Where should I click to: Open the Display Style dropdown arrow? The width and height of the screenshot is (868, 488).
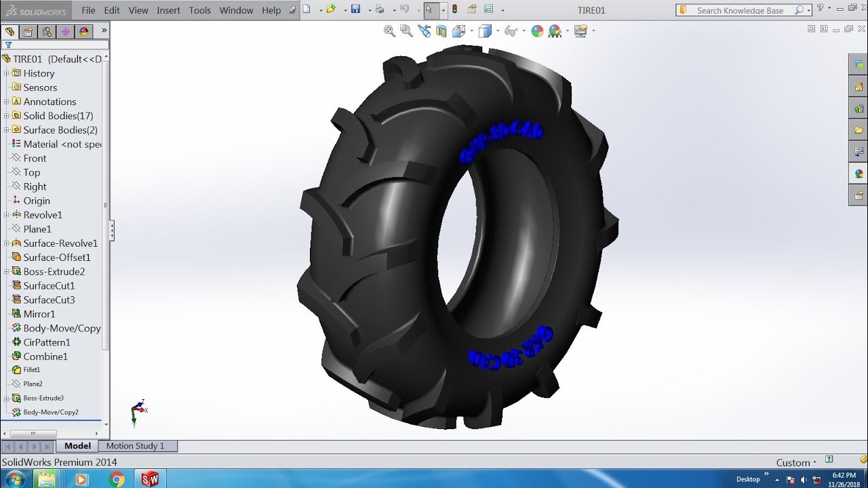click(x=497, y=31)
